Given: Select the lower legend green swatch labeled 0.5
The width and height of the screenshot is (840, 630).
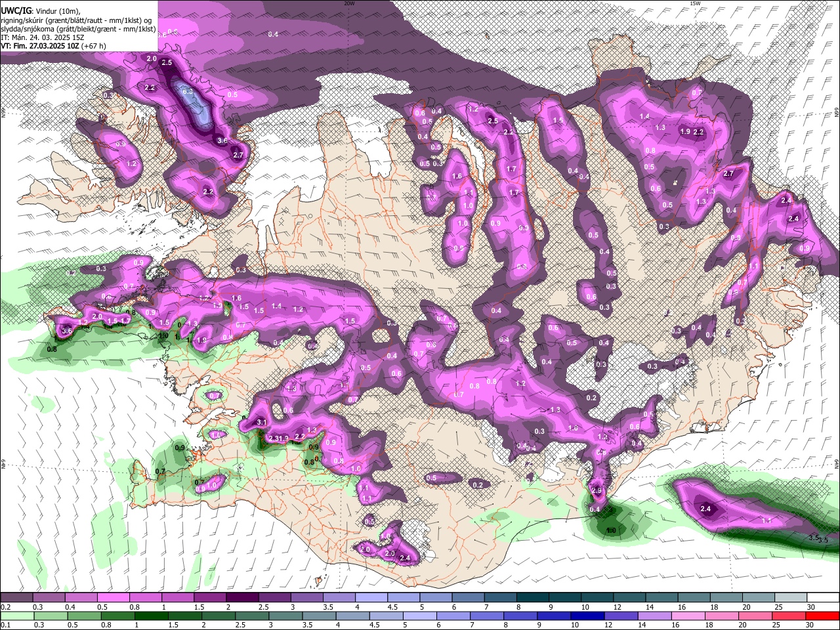Looking at the screenshot, I should [83, 616].
